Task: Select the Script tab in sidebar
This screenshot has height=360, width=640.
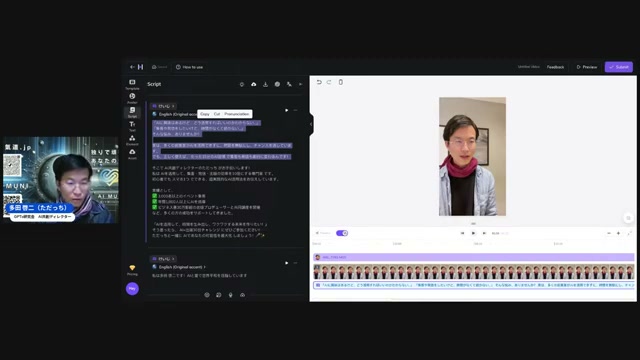Action: click(x=132, y=112)
